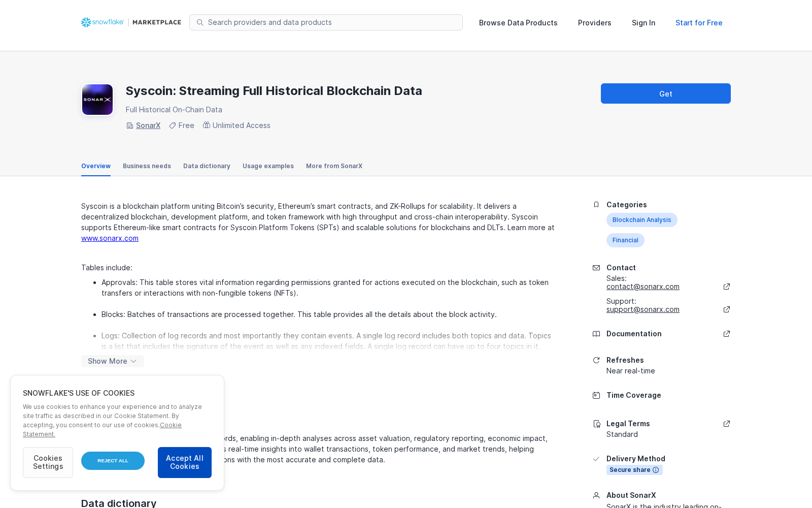This screenshot has width=812, height=508.
Task: Click Accept All Cookies
Action: point(185,462)
